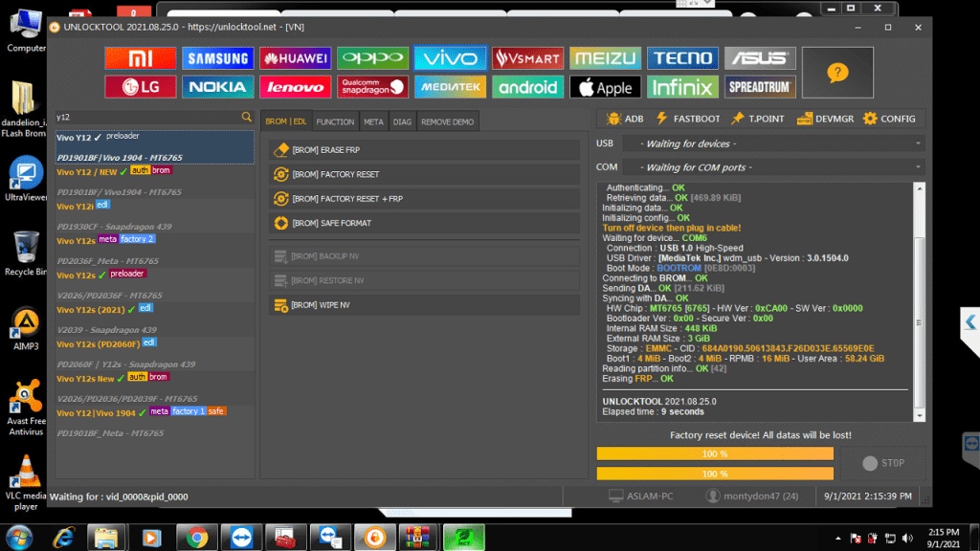Screen dimensions: 980x551
Task: Launch DEVMGR device manager
Action: pos(825,119)
